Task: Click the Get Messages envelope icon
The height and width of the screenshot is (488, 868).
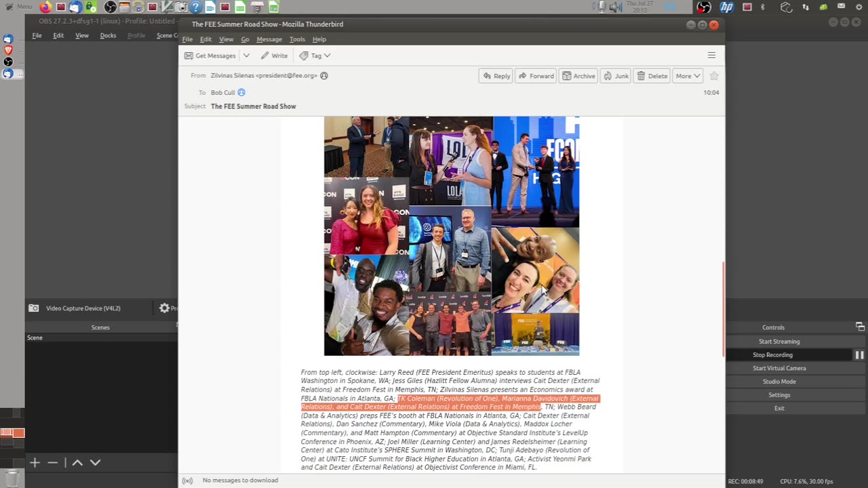Action: [x=189, y=56]
